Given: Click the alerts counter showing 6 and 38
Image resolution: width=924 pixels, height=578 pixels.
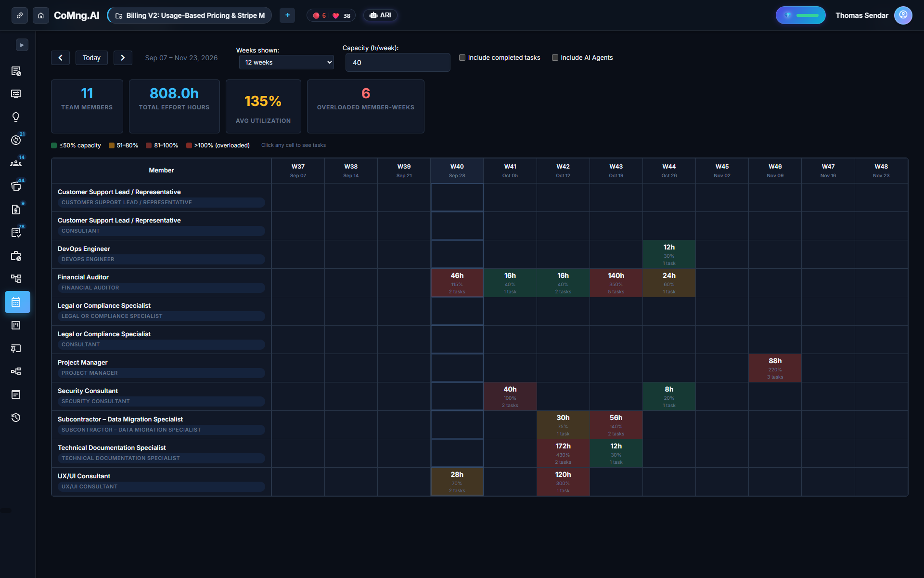Looking at the screenshot, I should (331, 15).
